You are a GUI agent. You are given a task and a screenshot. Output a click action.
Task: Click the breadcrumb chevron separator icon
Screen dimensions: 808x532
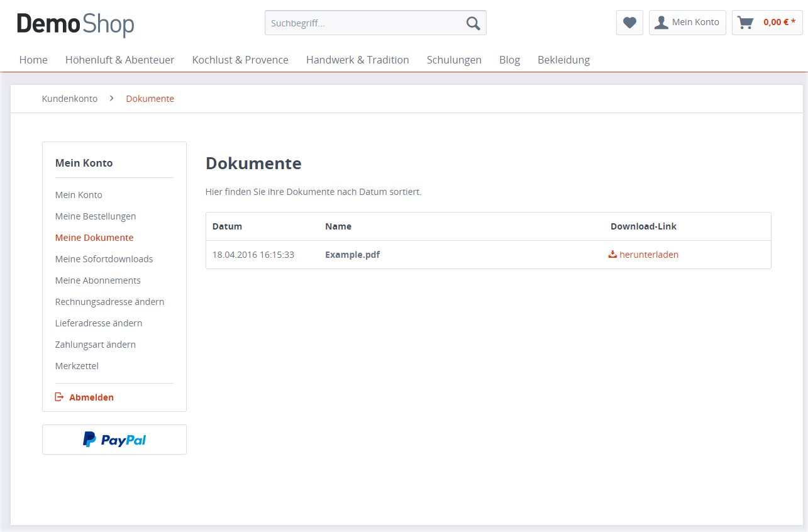[111, 98]
